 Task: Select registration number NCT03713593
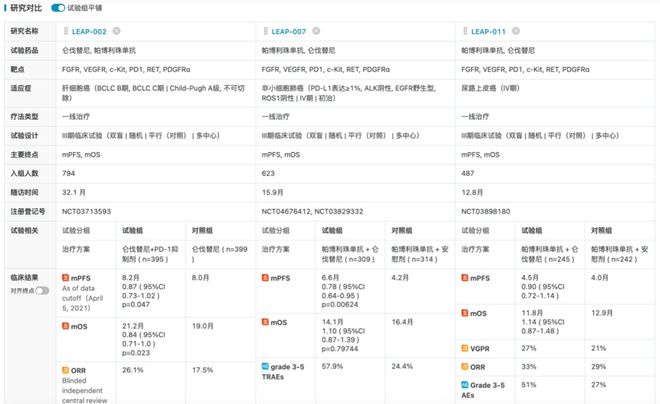86,211
